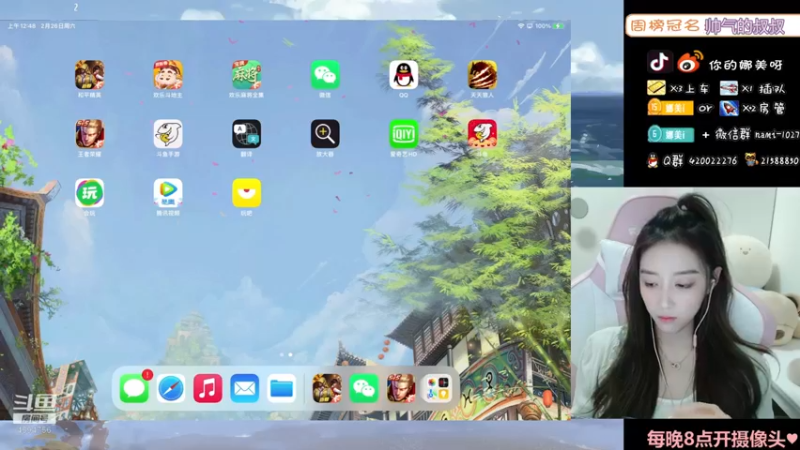This screenshot has height=450, width=800.
Task: Open the game app beside QQ
Action: click(482, 75)
